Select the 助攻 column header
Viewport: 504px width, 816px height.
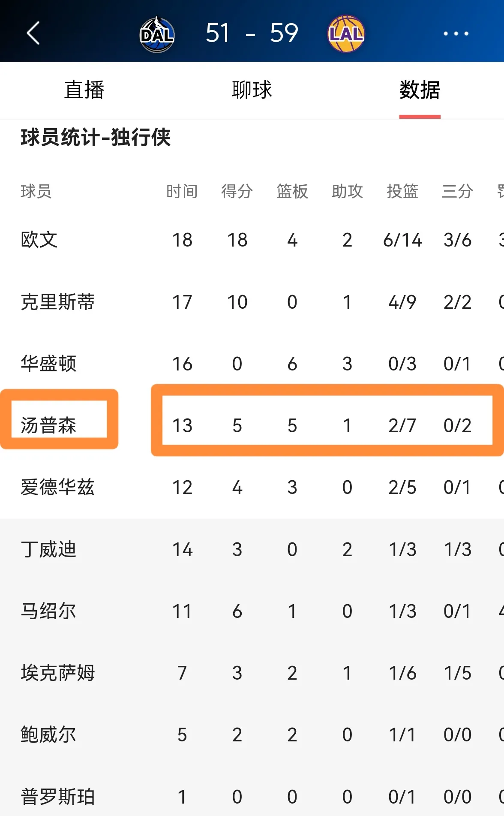click(347, 191)
